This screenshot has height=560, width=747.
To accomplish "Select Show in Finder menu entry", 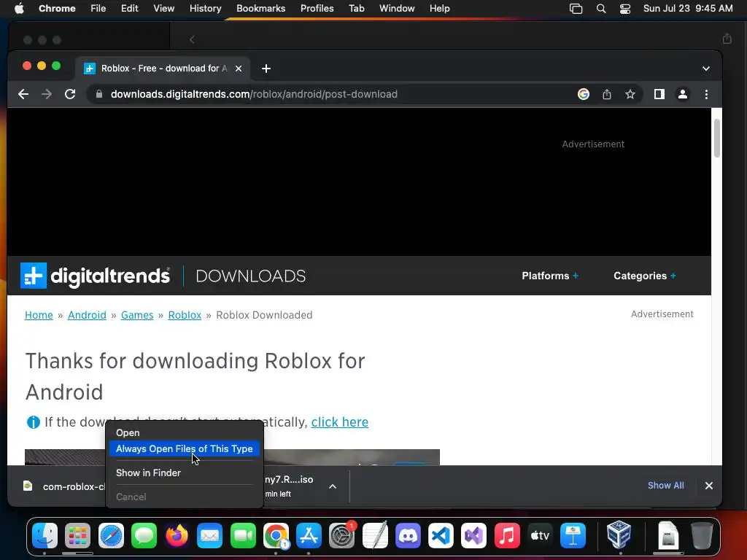I will (184, 472).
